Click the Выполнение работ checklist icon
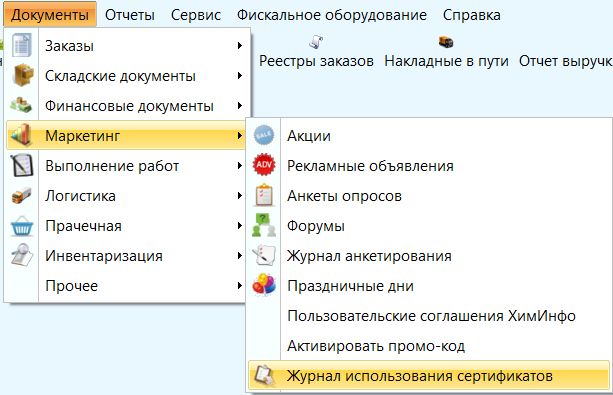Screen dimensions: 613x395 coord(22,165)
